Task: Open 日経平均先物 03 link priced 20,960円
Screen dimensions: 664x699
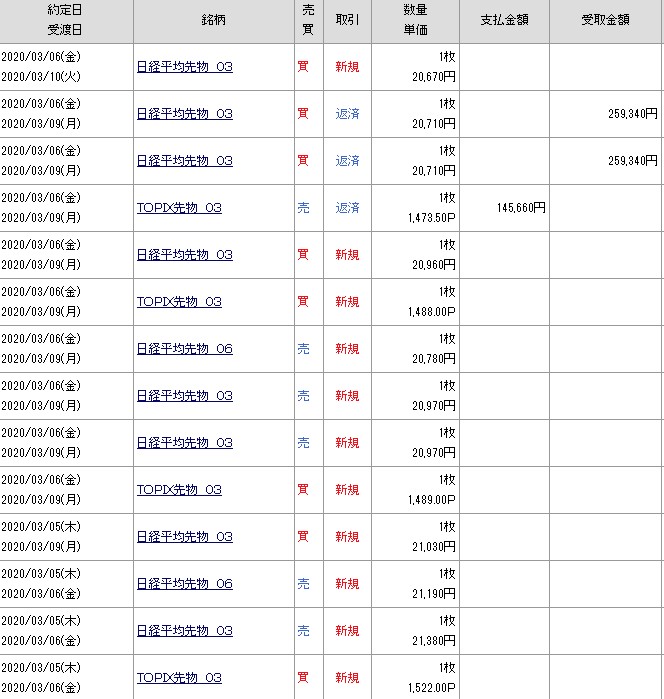Action: point(184,255)
